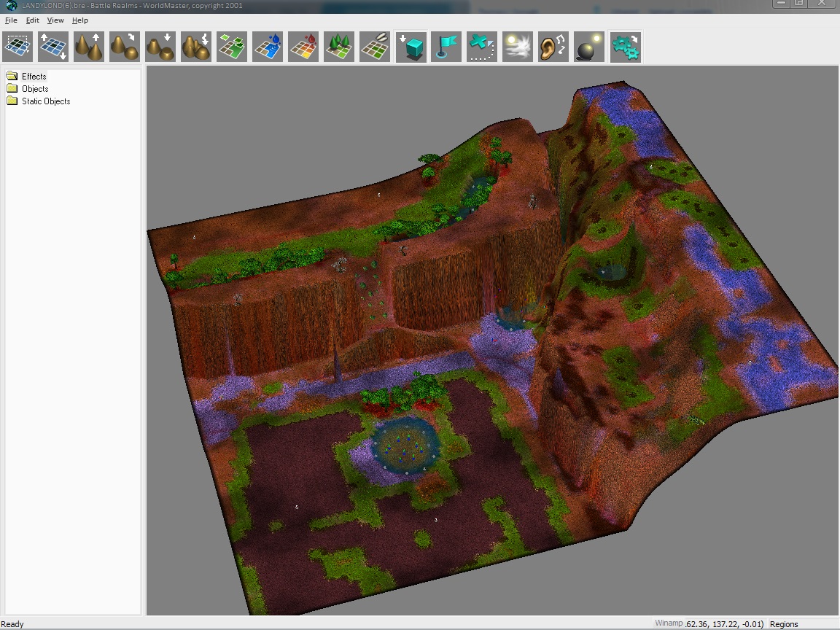Choose the red drop color tiles tool
This screenshot has width=840, height=630.
pos(303,47)
